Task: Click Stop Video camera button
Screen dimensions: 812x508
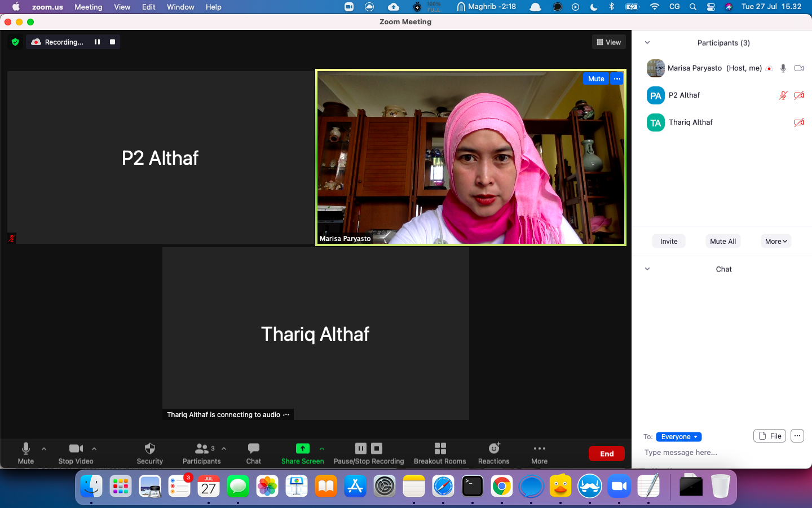Action: (x=76, y=453)
